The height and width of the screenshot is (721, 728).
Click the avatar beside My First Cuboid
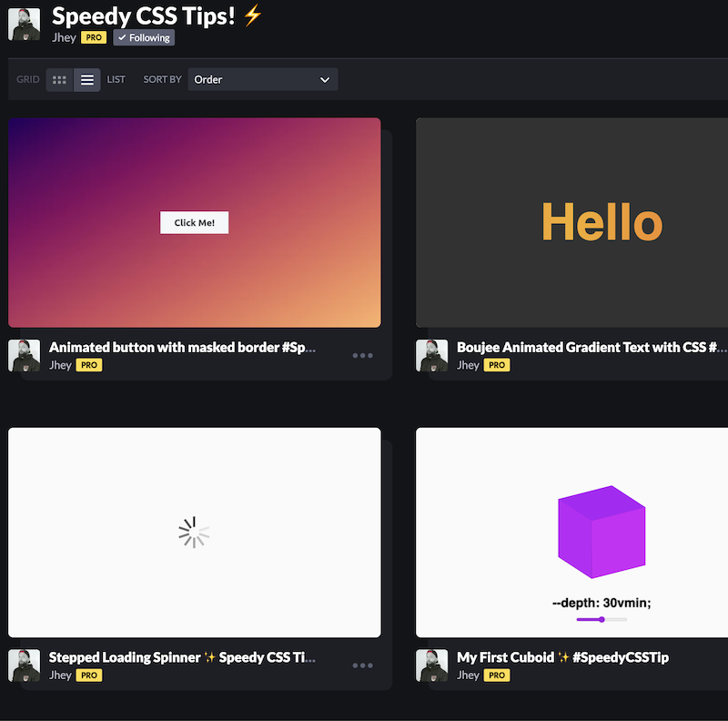point(431,665)
